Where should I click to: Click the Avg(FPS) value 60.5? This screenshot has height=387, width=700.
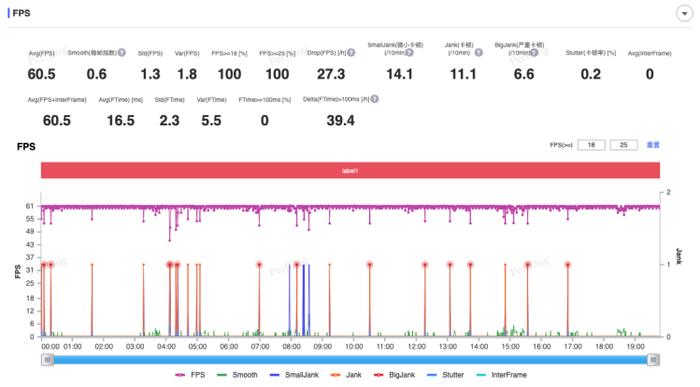(42, 74)
